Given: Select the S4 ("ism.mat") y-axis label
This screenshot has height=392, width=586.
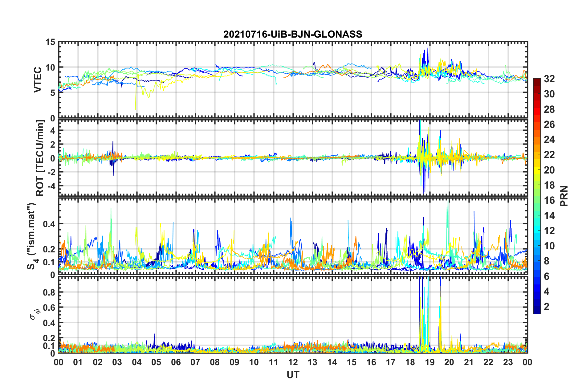Looking at the screenshot, I should click(x=32, y=236).
